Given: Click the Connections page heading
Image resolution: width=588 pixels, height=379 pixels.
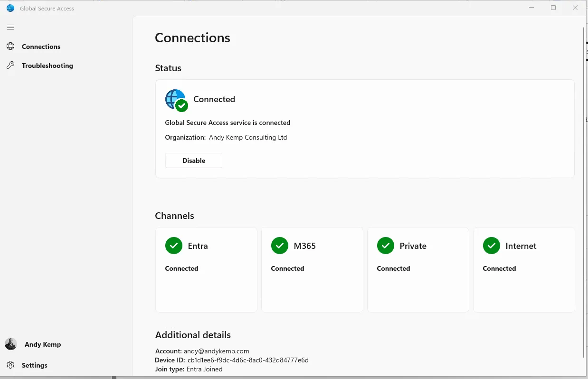Looking at the screenshot, I should pos(192,38).
